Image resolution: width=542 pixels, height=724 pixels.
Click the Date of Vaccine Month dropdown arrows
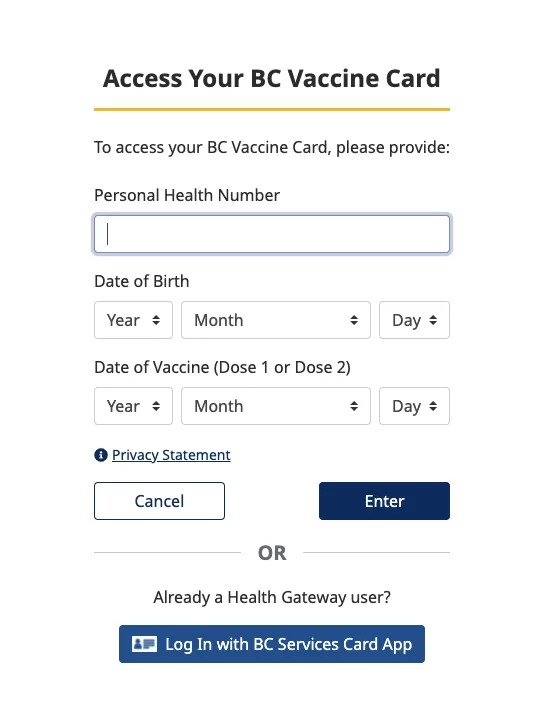[x=354, y=406]
